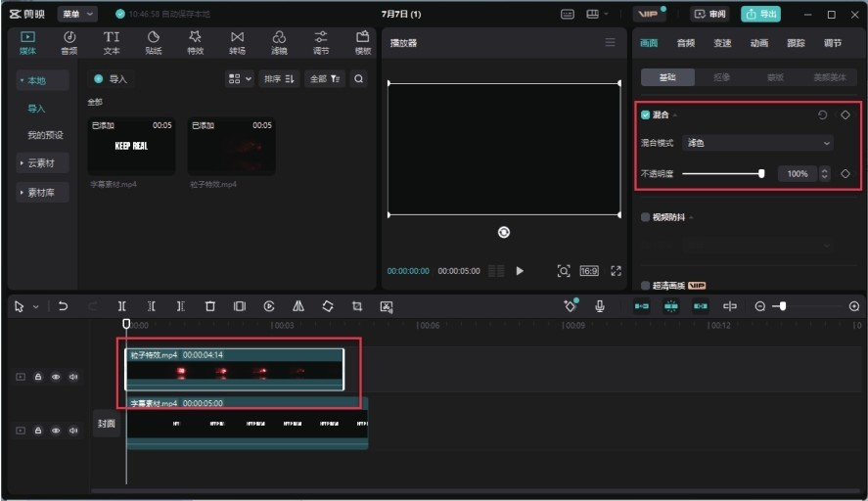Click the crop tool in timeline toolbar
The width and height of the screenshot is (868, 501).
click(357, 306)
